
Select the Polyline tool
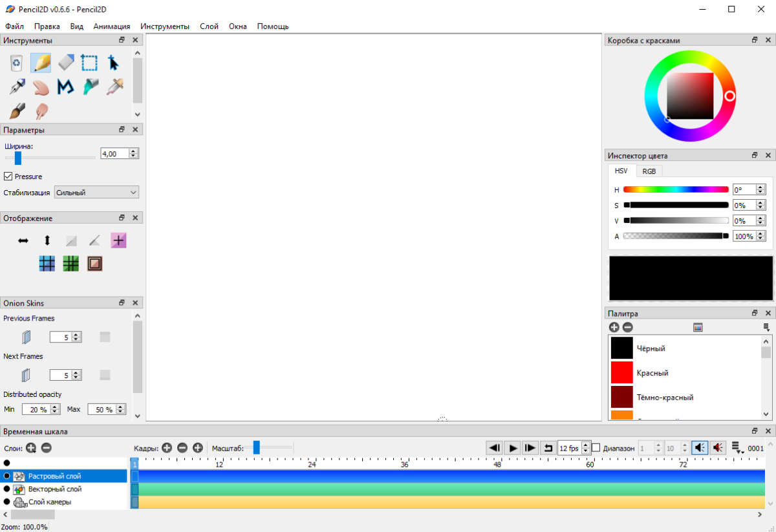(65, 87)
